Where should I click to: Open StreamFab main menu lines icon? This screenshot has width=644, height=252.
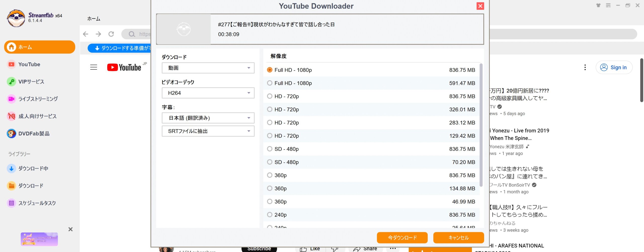(608, 5)
